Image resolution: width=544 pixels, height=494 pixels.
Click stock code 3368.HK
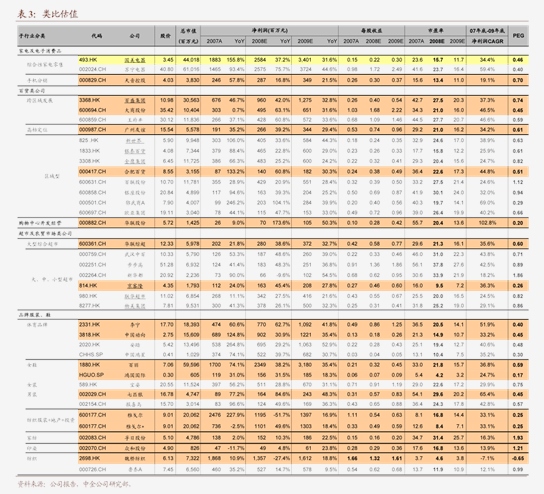[x=90, y=100]
